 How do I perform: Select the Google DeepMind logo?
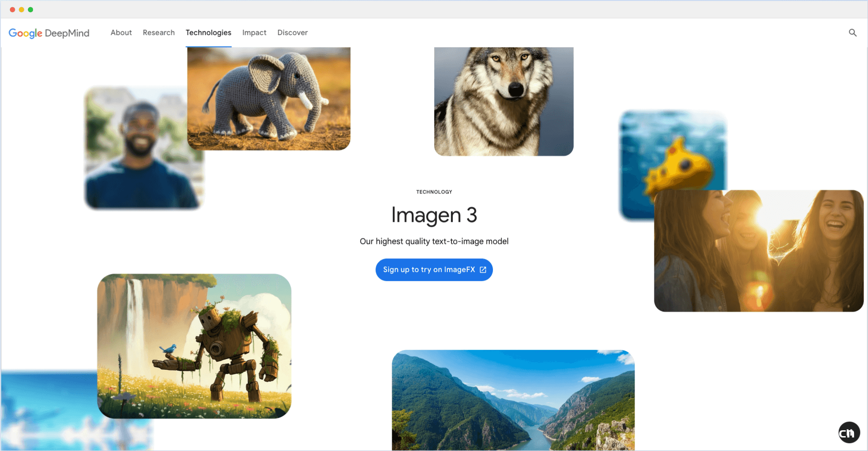coord(49,33)
